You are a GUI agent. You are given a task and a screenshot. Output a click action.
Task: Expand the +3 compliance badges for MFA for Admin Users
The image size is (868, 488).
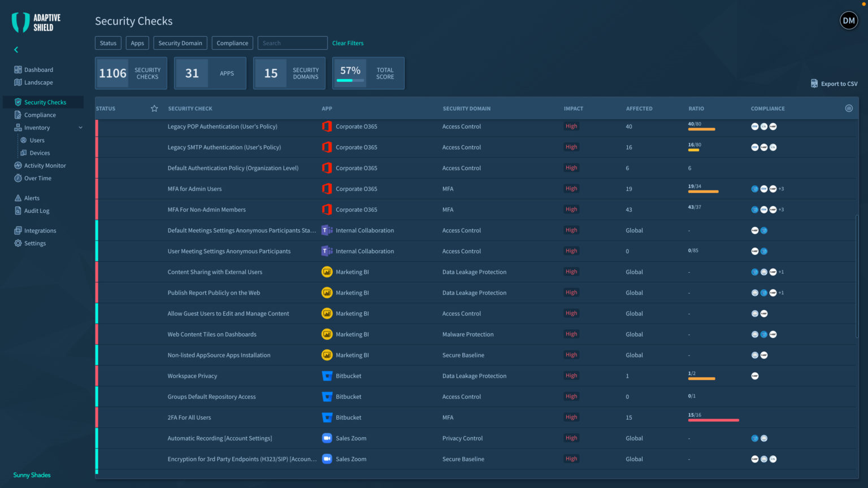point(781,189)
